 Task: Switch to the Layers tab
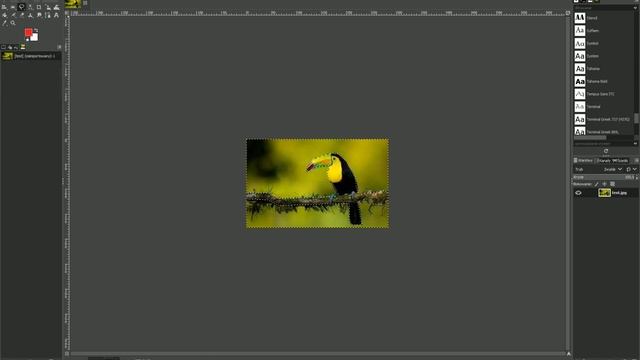[584, 160]
